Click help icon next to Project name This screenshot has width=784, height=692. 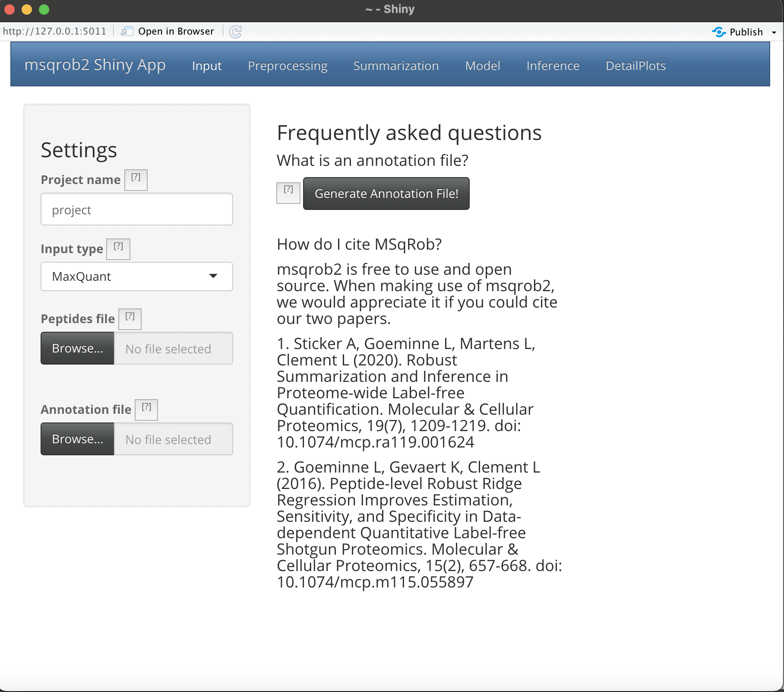pyautogui.click(x=136, y=179)
